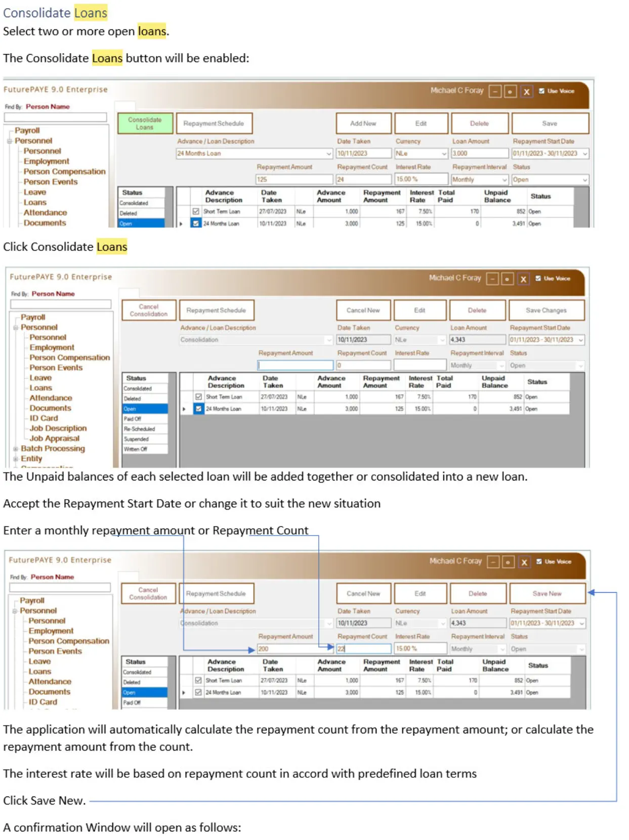Toggle Short Term Loan checkbox in bottom screenshot

coord(198,680)
